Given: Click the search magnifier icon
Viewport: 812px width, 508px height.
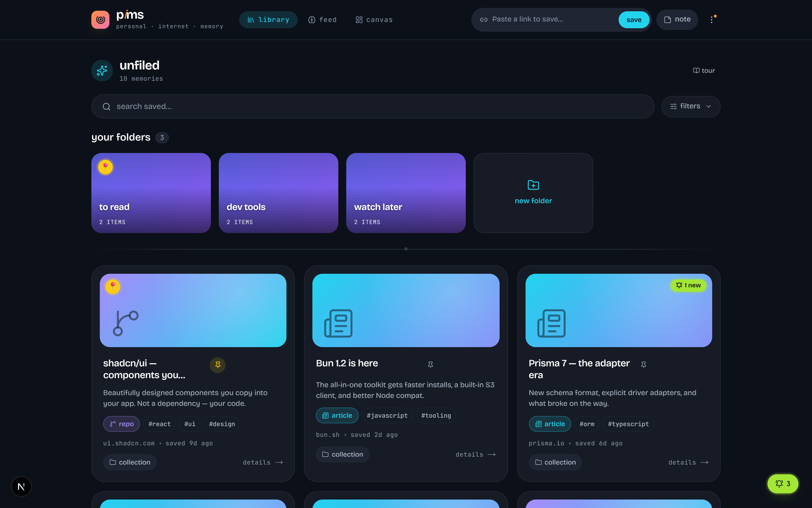Looking at the screenshot, I should (x=106, y=106).
